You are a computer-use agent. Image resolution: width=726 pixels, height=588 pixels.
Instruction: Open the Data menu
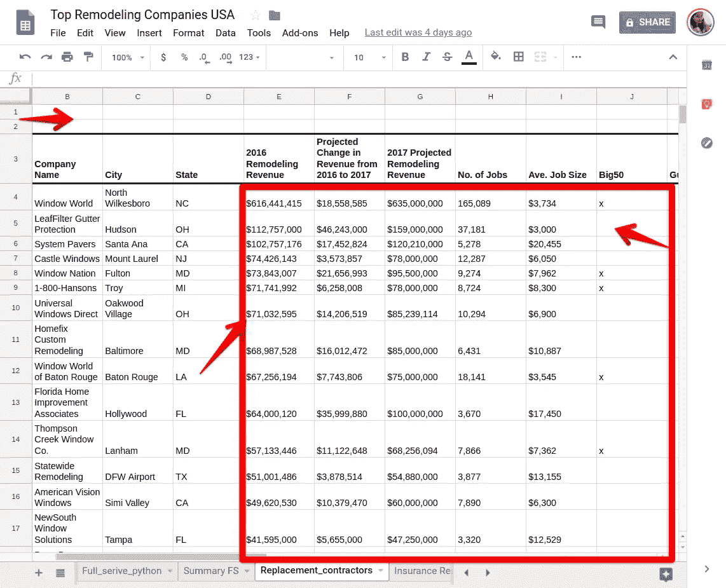(x=226, y=33)
